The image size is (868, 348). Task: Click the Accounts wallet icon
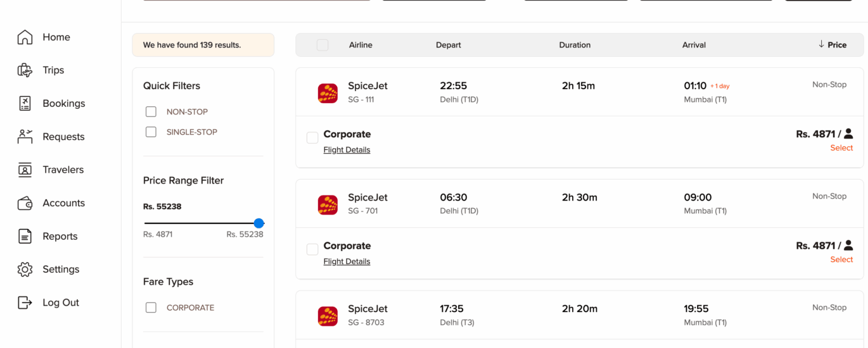[x=25, y=203]
